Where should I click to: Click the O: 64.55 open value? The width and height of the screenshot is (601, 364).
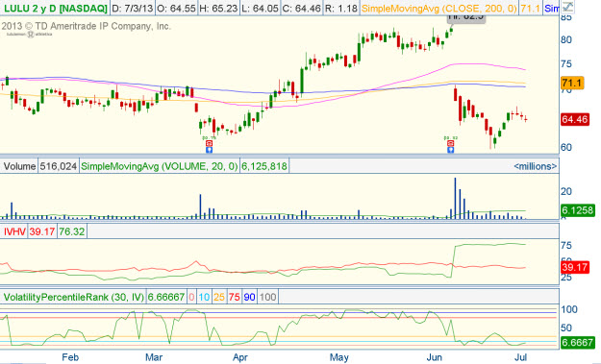click(176, 8)
